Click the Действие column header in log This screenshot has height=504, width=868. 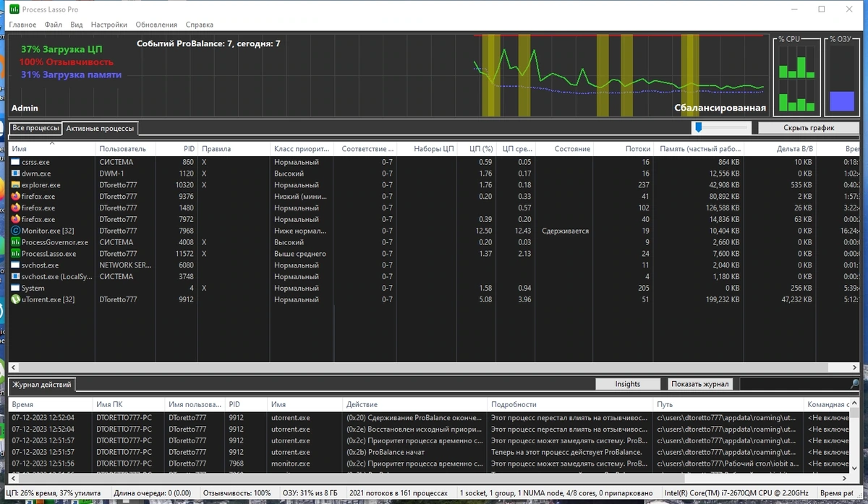pyautogui.click(x=415, y=404)
